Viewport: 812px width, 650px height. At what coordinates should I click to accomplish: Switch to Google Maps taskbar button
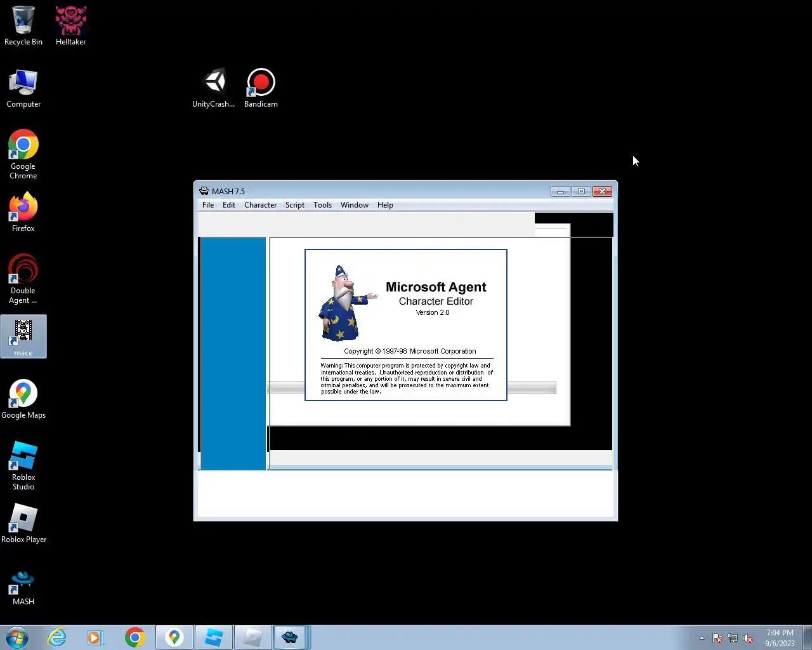(174, 637)
